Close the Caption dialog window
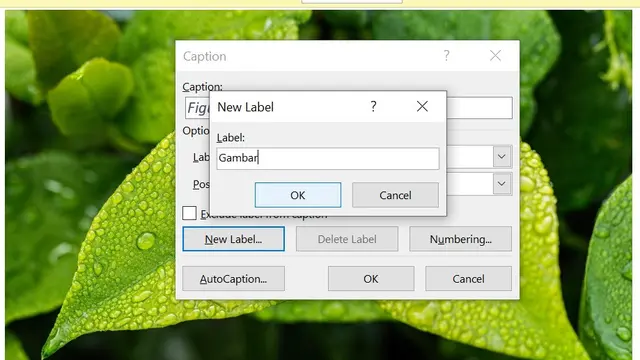Screen dimensions: 640x360 click(x=495, y=56)
